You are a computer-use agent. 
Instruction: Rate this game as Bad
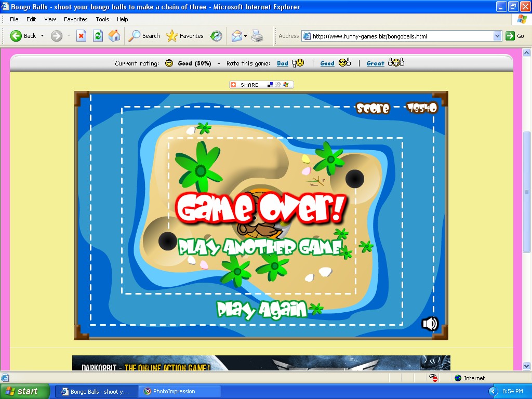(x=283, y=63)
